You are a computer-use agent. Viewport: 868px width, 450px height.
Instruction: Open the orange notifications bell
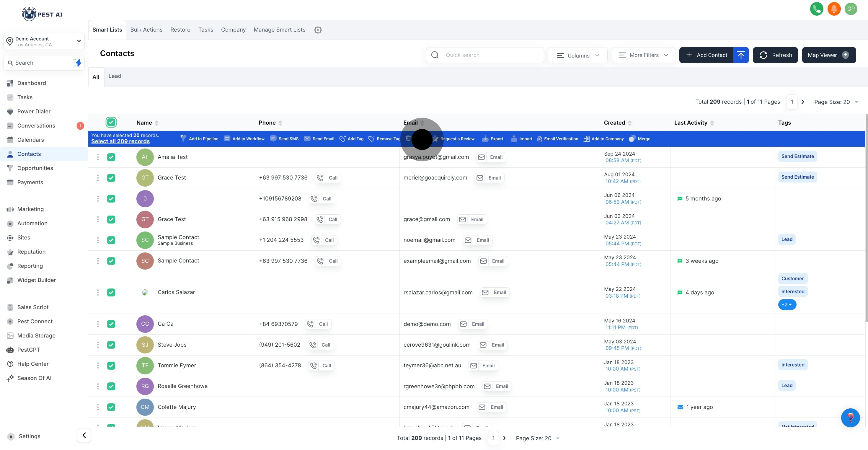[x=834, y=9]
